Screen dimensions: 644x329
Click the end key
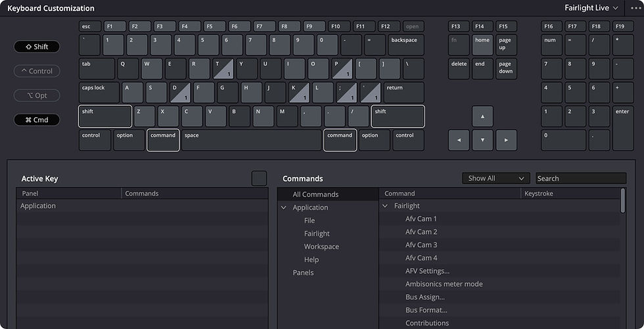482,68
